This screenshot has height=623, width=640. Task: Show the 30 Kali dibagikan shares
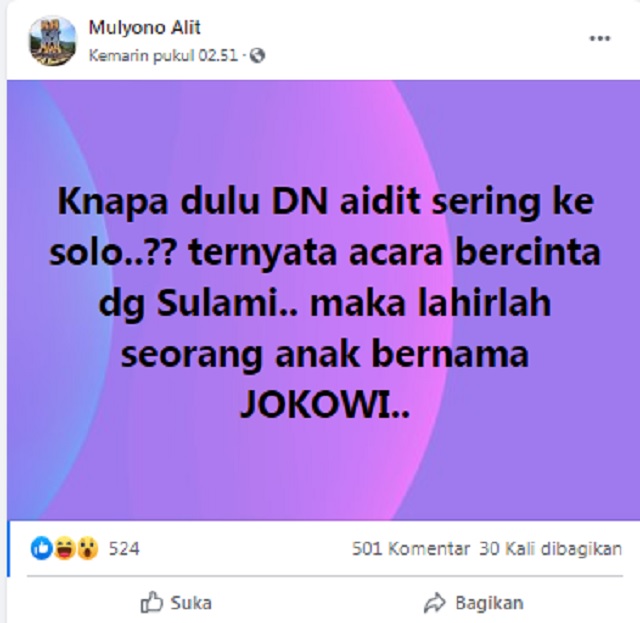coord(551,549)
